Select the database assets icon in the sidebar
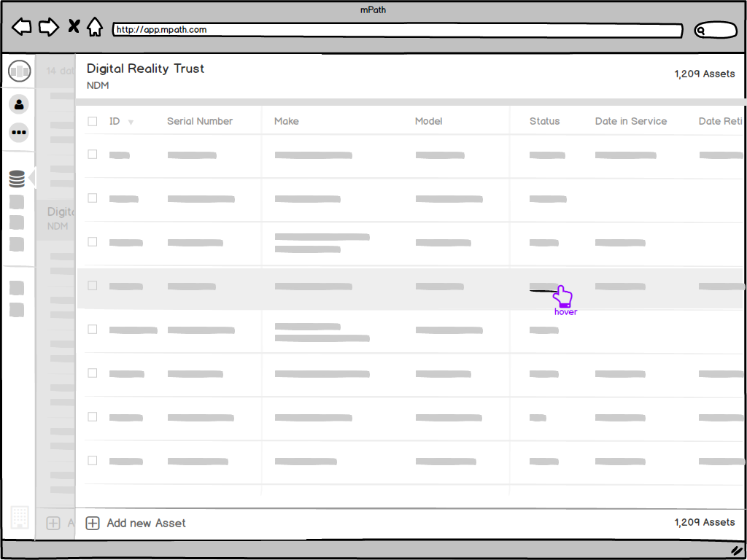The image size is (747, 560). pyautogui.click(x=18, y=178)
